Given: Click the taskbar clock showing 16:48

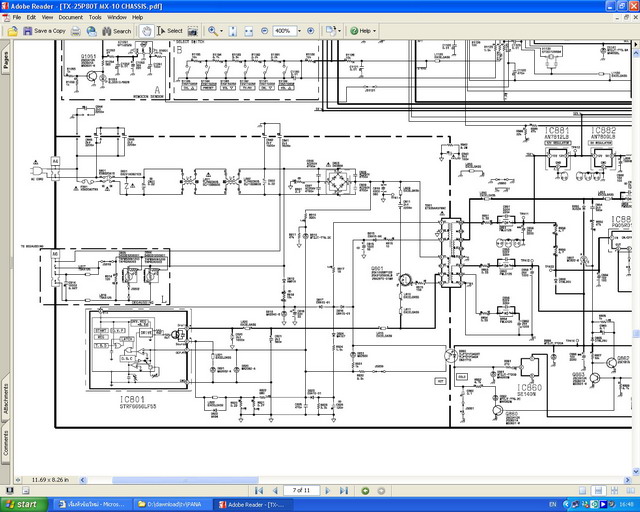Looking at the screenshot, I should click(x=626, y=505).
